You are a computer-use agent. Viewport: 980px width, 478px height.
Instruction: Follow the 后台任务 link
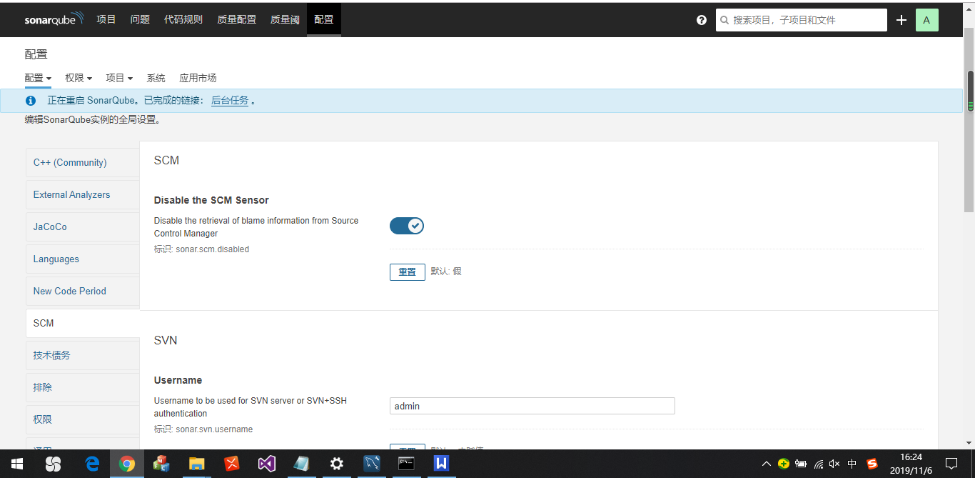(x=230, y=101)
